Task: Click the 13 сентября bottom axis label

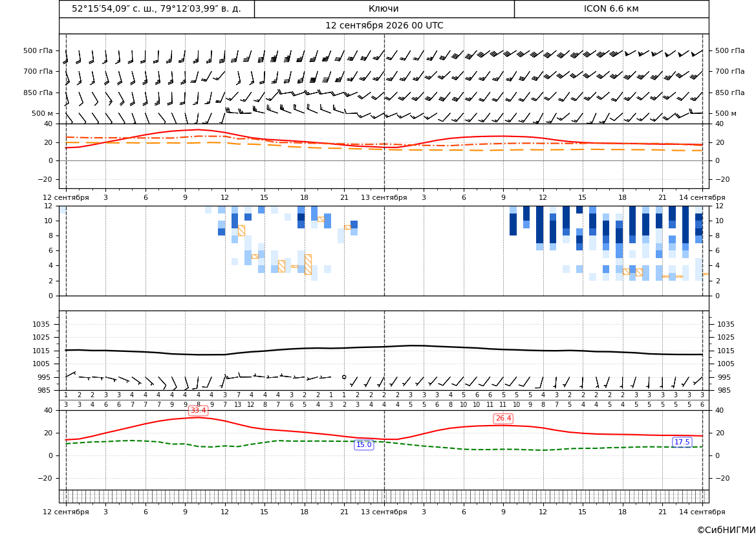Action: coord(383,512)
